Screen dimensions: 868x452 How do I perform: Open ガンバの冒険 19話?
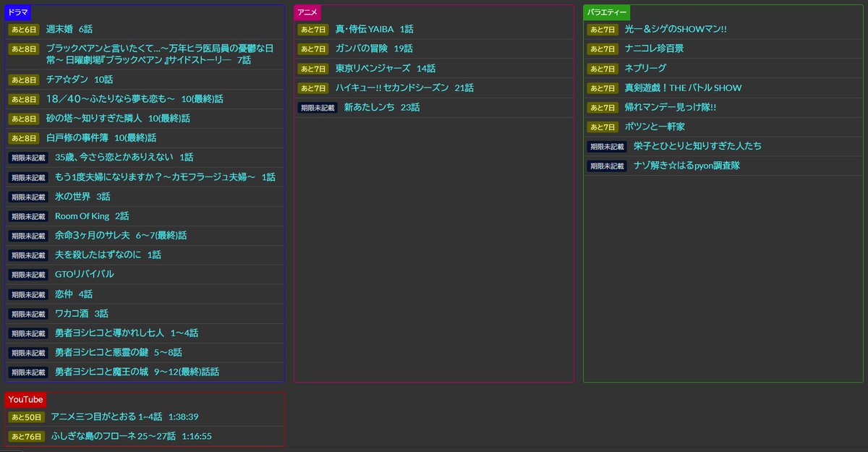click(374, 49)
